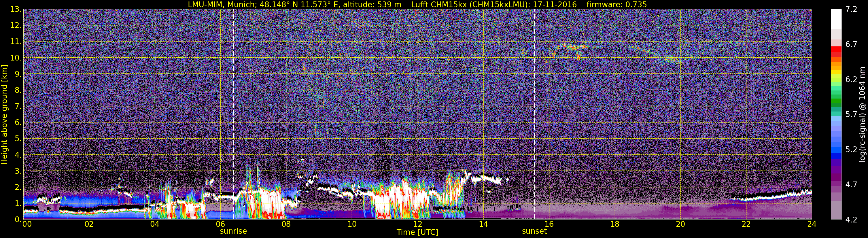Click the '9.' height axis tick label

pyautogui.click(x=18, y=74)
